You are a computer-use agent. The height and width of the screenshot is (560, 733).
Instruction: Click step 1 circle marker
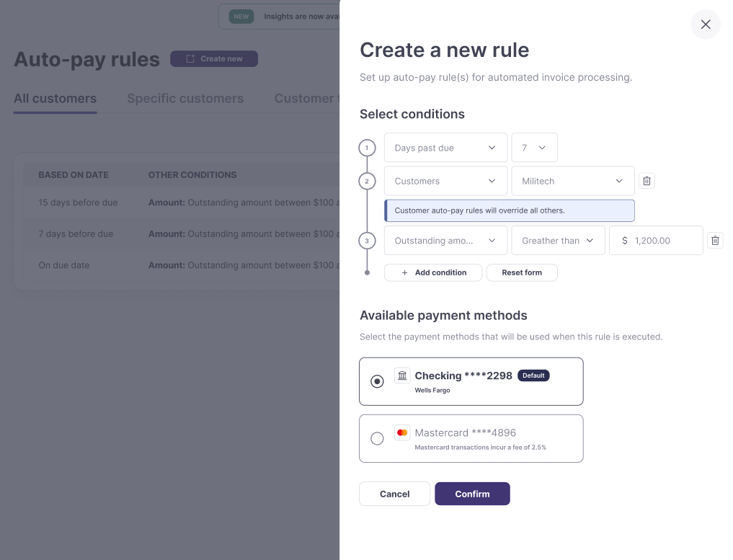point(367,148)
